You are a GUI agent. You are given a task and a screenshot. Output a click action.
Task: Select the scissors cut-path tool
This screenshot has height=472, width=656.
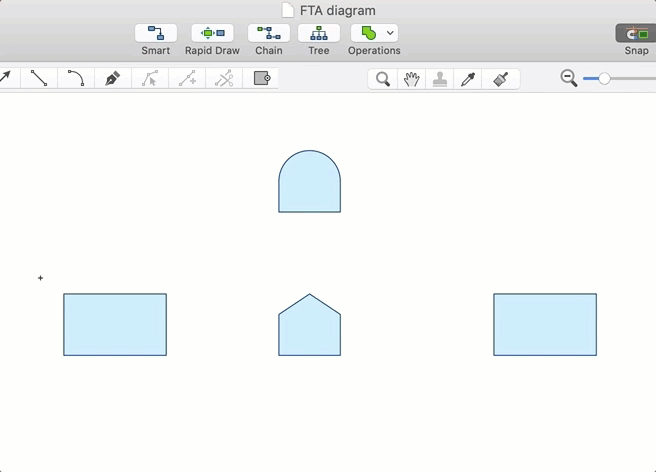(224, 78)
